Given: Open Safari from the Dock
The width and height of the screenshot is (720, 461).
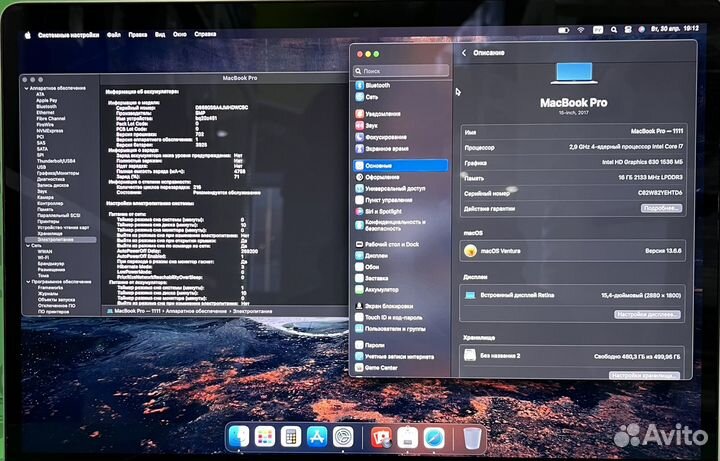Looking at the screenshot, I should point(434,438).
